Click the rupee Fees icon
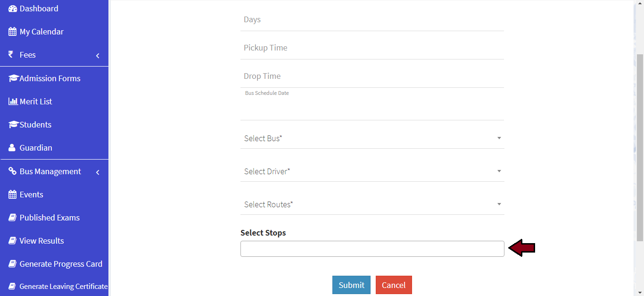This screenshot has width=644, height=296. point(11,55)
